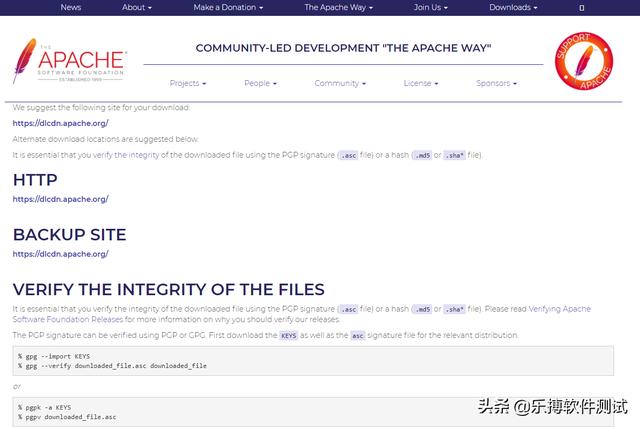The height and width of the screenshot is (427, 640).
Task: Click the Support Apache round badge
Action: point(584,61)
